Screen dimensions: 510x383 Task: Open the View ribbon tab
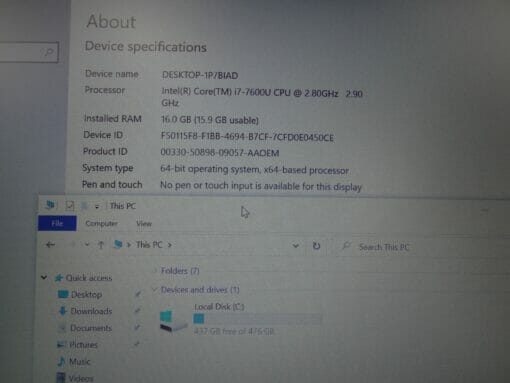[144, 224]
